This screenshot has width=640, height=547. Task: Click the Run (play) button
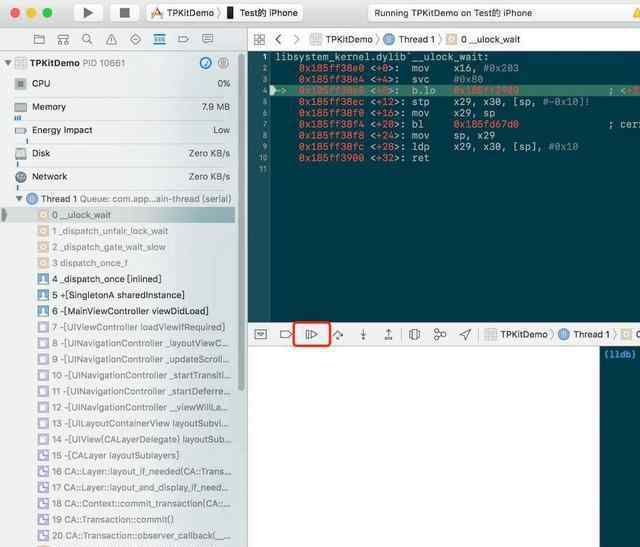[89, 13]
